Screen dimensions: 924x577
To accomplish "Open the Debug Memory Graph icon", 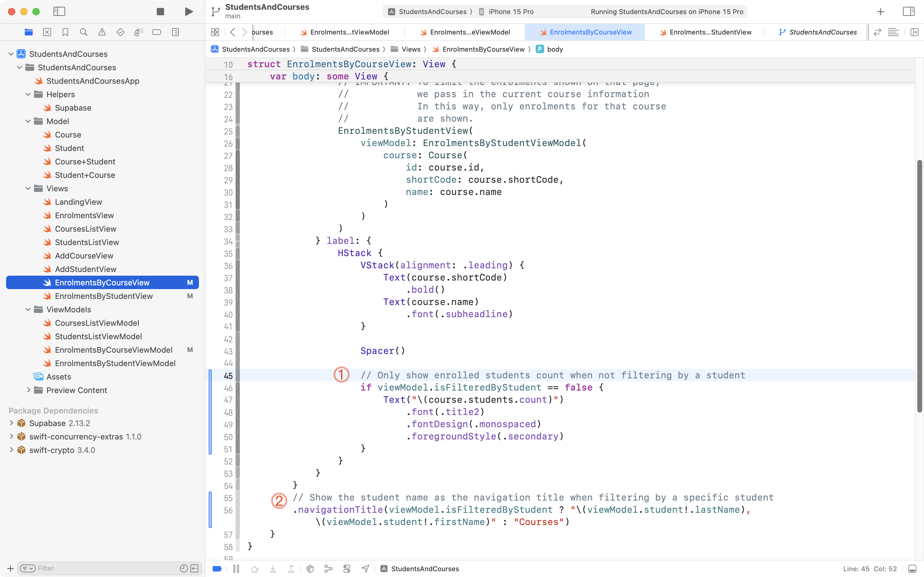I will 328,569.
